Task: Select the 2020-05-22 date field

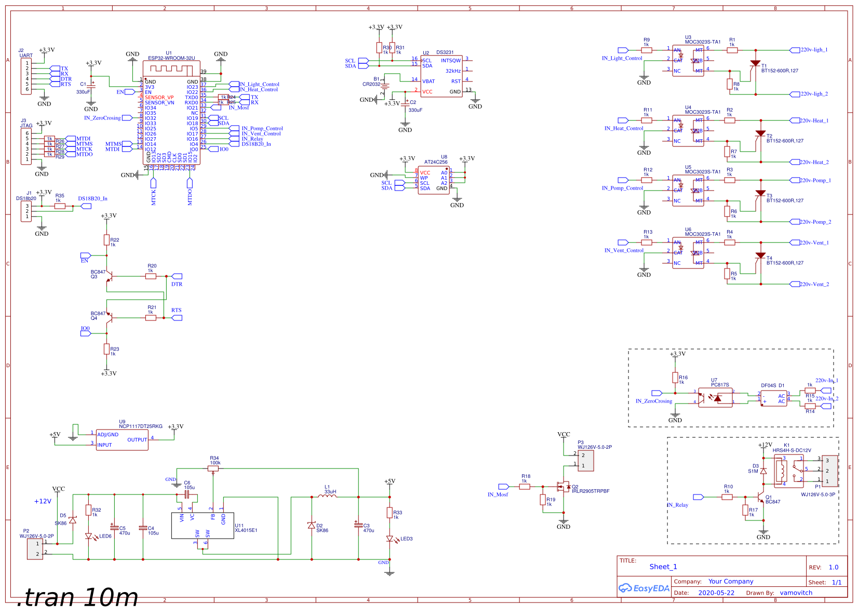Action: click(716, 593)
